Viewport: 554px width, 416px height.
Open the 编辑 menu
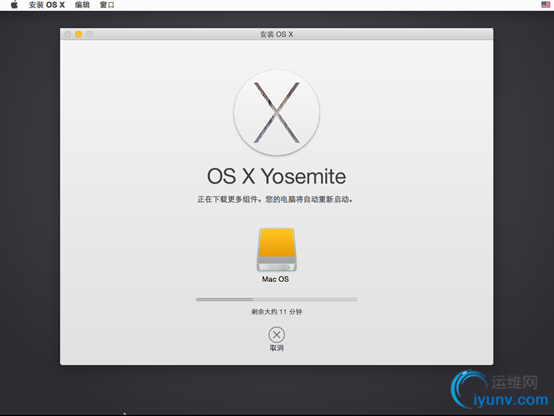82,5
